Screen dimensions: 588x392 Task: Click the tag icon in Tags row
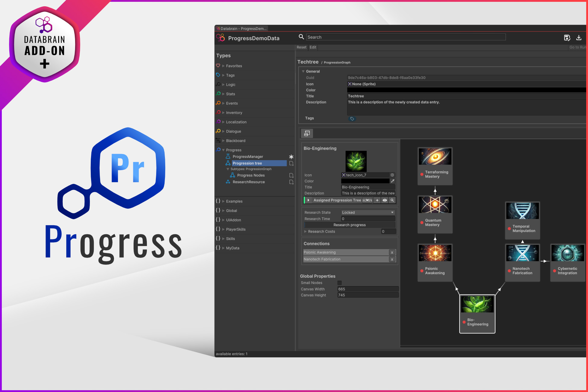(352, 119)
